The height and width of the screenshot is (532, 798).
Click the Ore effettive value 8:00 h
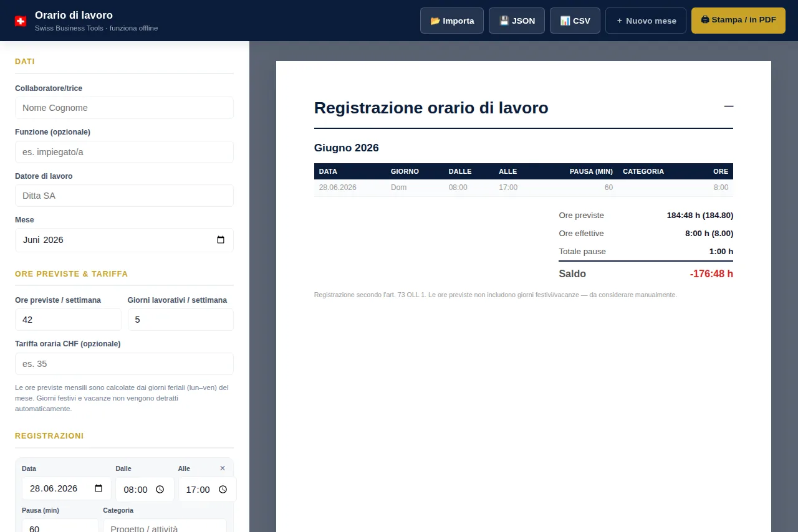[x=709, y=234]
